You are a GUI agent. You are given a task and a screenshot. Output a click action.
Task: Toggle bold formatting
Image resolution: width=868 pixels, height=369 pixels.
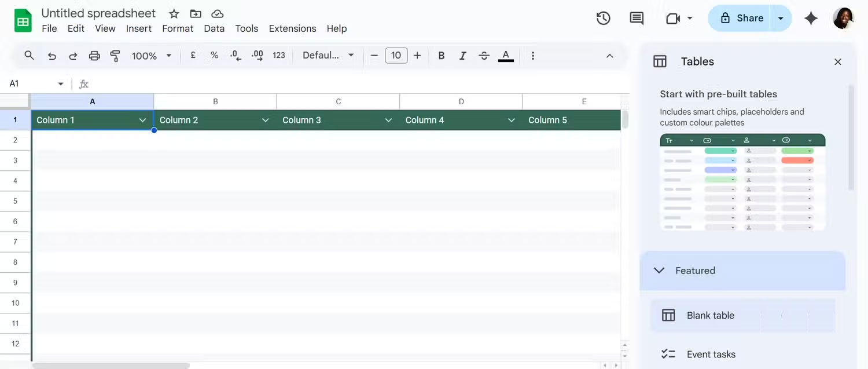[441, 56]
